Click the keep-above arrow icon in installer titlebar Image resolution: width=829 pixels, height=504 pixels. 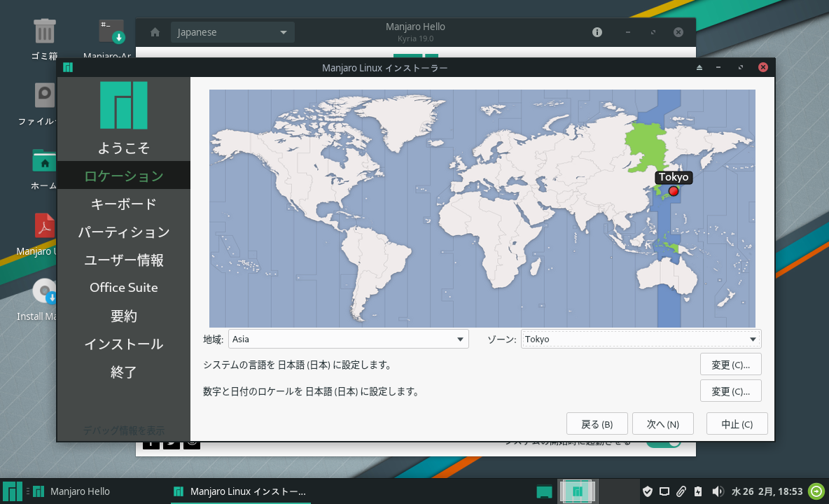click(x=699, y=68)
